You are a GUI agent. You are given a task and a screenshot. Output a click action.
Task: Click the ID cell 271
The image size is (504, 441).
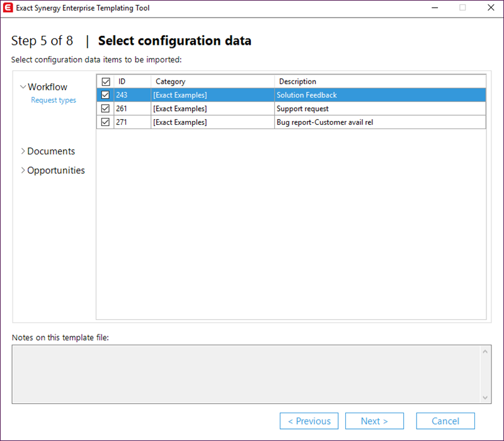pos(132,122)
